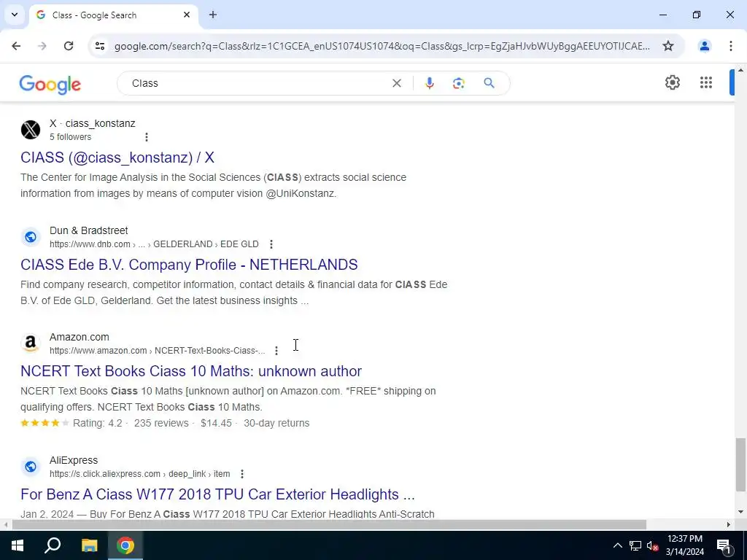View site information icon in address bar

click(99, 46)
